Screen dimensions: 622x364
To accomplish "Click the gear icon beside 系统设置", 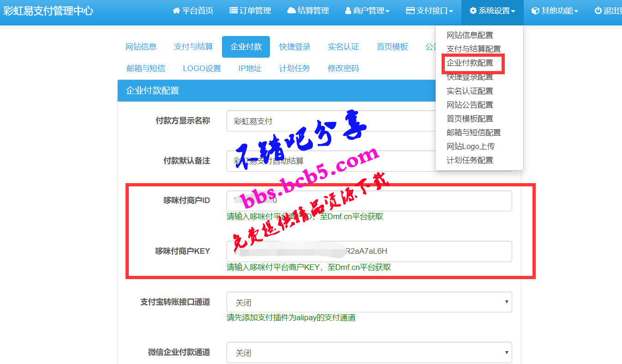I will click(x=473, y=11).
